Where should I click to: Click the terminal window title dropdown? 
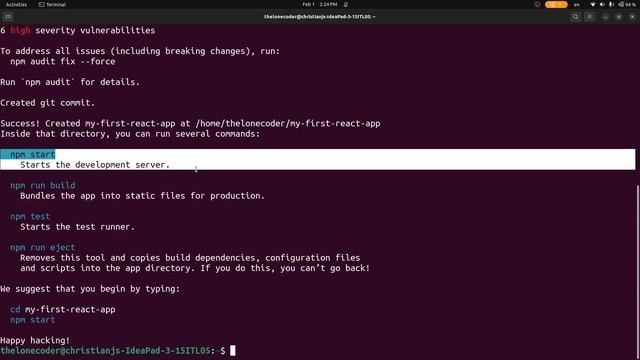(320, 17)
